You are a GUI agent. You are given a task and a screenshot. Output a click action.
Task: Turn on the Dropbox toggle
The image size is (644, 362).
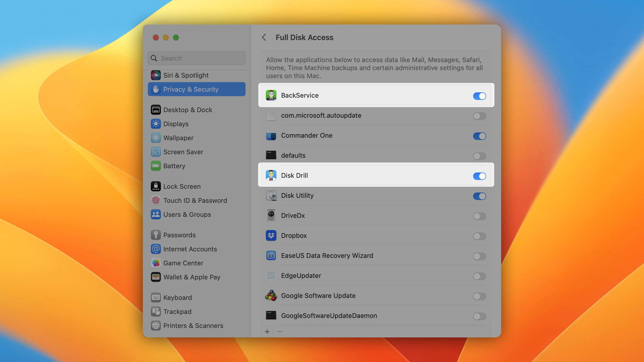(479, 236)
